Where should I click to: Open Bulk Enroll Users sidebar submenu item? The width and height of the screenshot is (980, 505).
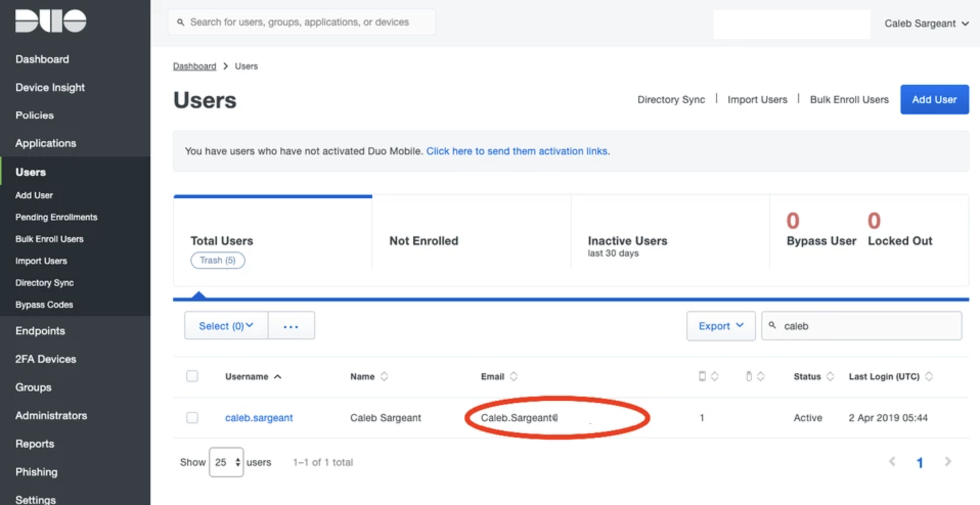pos(49,239)
